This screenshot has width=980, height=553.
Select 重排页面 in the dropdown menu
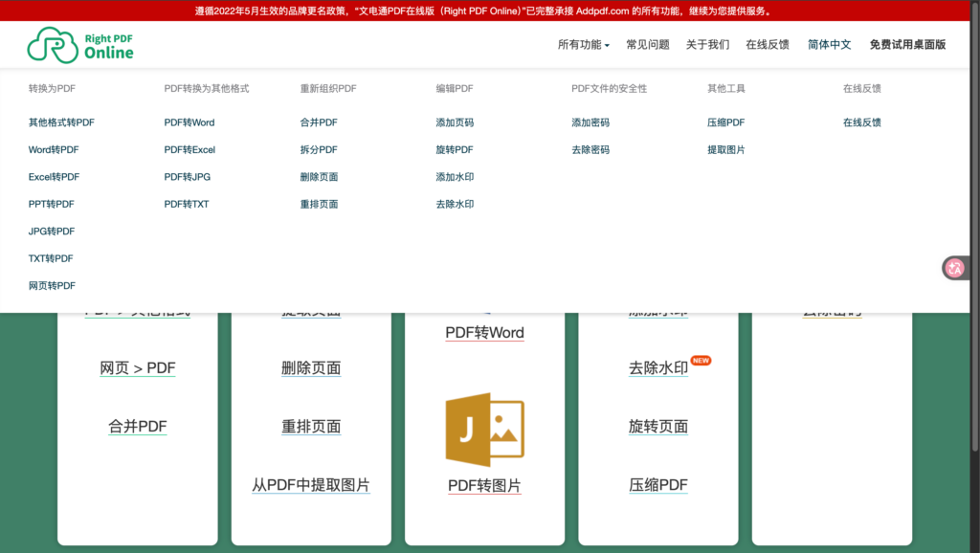pyautogui.click(x=319, y=204)
